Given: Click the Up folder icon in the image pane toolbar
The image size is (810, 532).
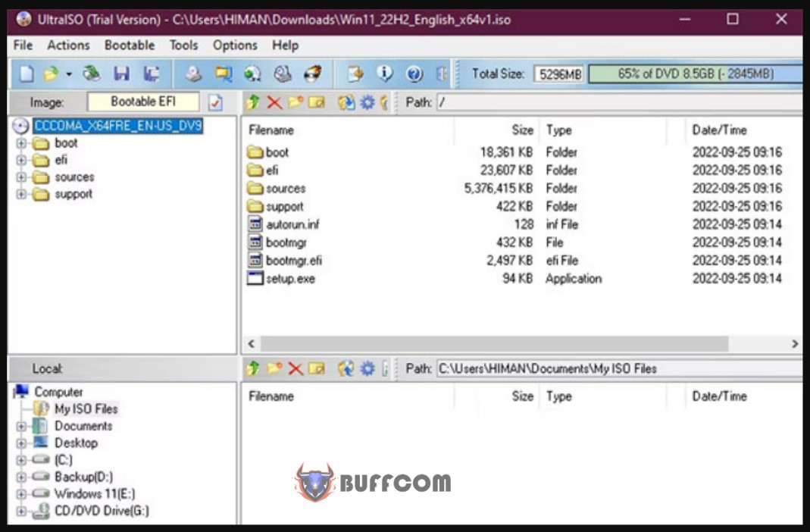Looking at the screenshot, I should [x=252, y=102].
